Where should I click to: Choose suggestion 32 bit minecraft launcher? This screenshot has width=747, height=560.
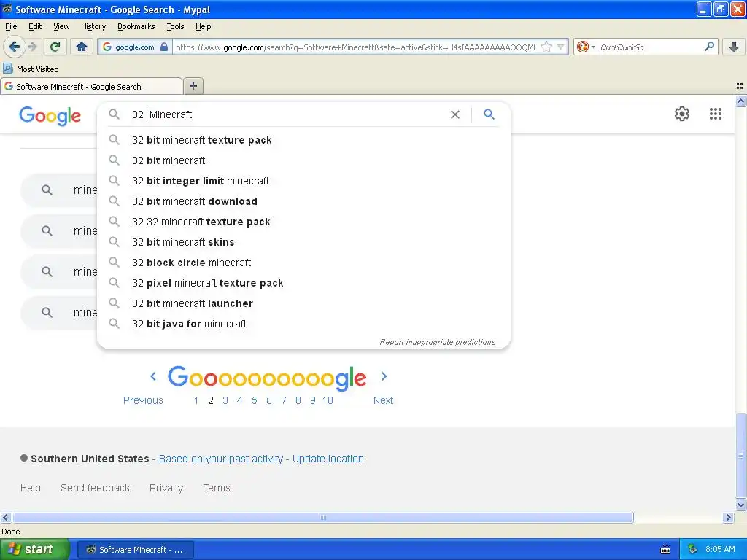point(303,303)
